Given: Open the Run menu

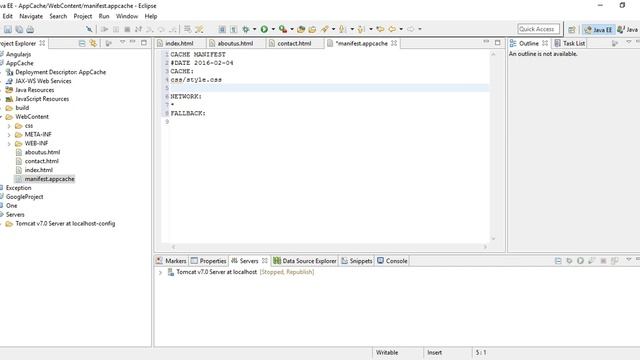Looking at the screenshot, I should pyautogui.click(x=104, y=16).
